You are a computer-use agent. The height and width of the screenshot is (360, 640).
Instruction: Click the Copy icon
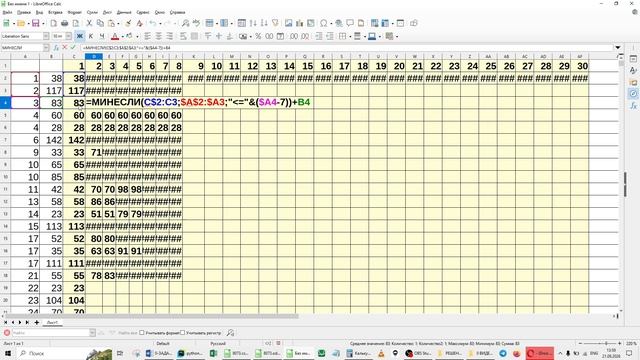click(x=100, y=23)
